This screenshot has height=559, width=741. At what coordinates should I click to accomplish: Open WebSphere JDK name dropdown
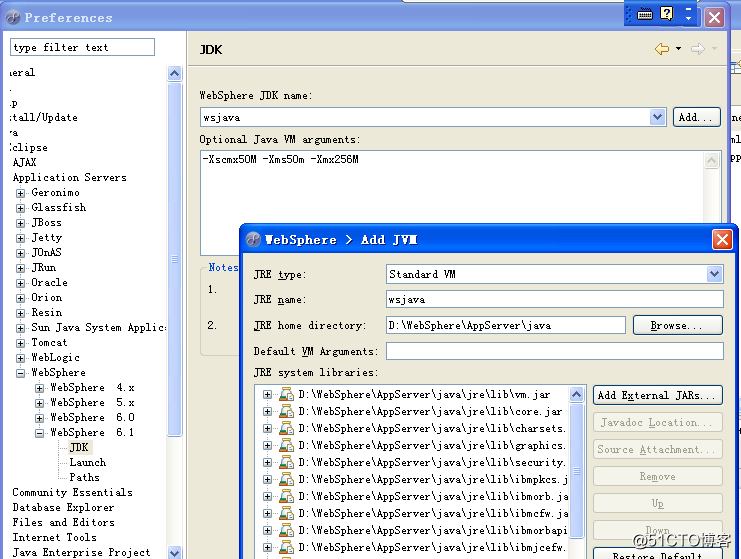[x=657, y=117]
